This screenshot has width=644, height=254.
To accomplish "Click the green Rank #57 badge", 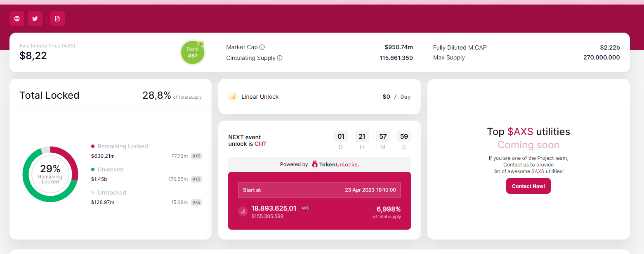I will point(193,52).
